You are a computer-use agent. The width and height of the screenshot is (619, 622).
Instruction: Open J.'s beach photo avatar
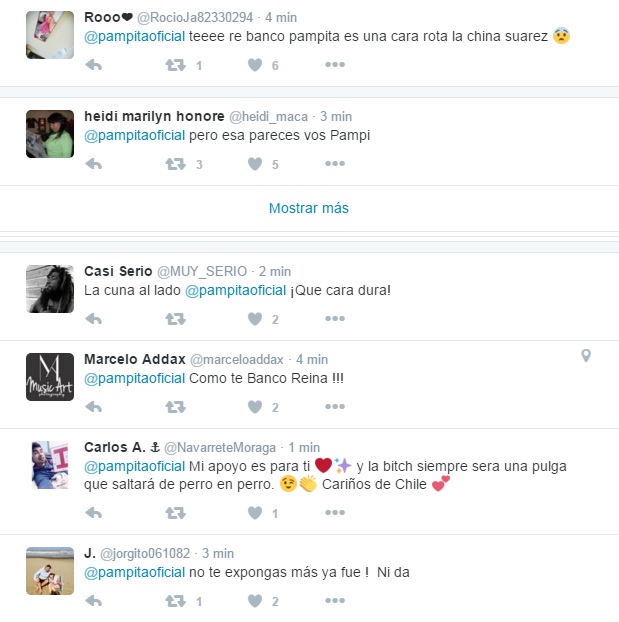(50, 571)
